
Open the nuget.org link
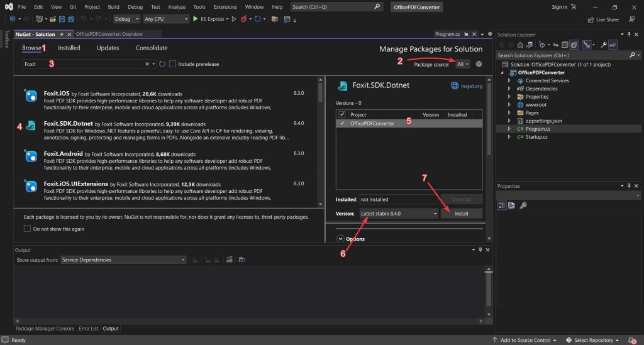click(472, 85)
